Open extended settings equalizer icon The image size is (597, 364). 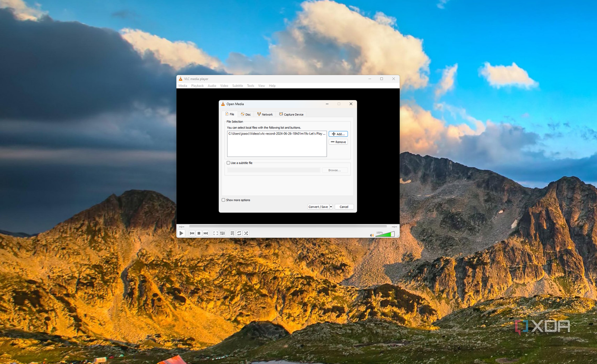click(222, 233)
